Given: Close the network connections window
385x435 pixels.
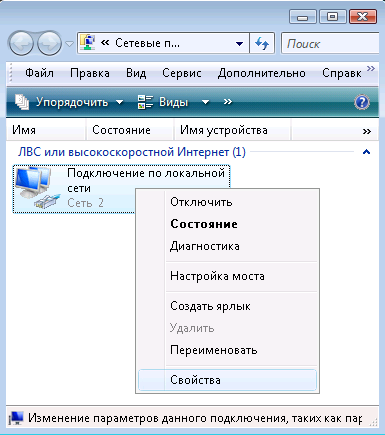Looking at the screenshot, I should click(363, 17).
